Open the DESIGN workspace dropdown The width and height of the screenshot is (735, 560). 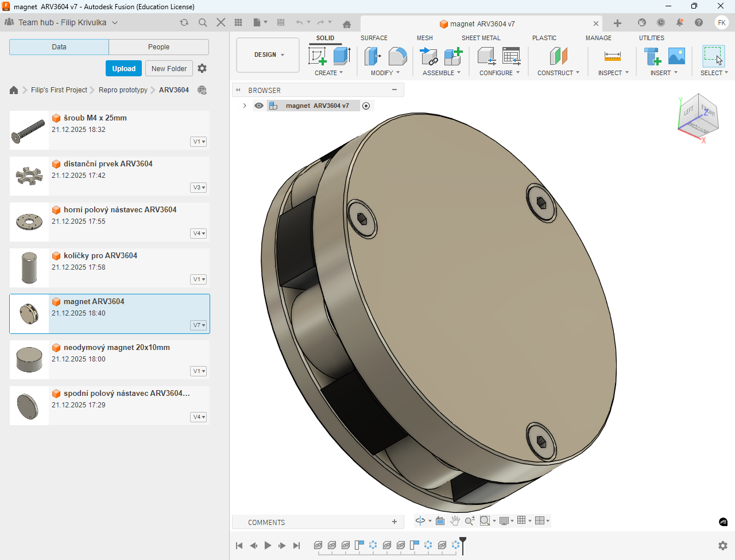click(268, 55)
